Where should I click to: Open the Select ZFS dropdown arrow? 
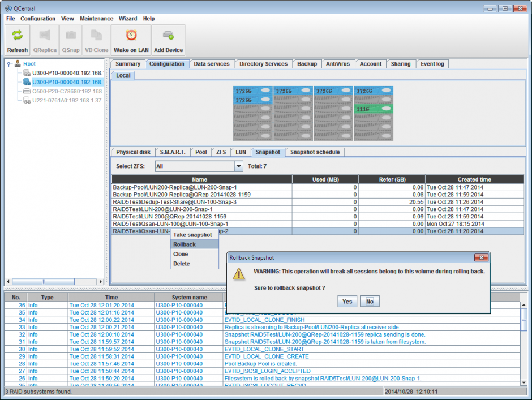coord(238,166)
